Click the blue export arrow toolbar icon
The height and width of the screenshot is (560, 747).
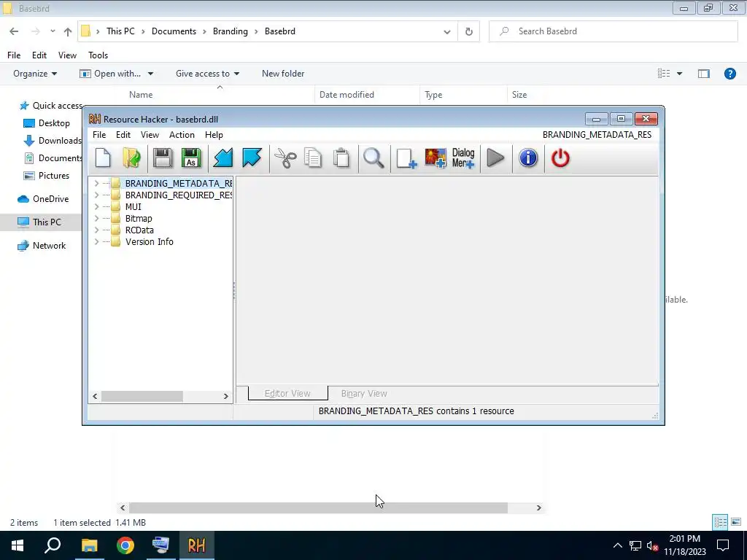252,158
